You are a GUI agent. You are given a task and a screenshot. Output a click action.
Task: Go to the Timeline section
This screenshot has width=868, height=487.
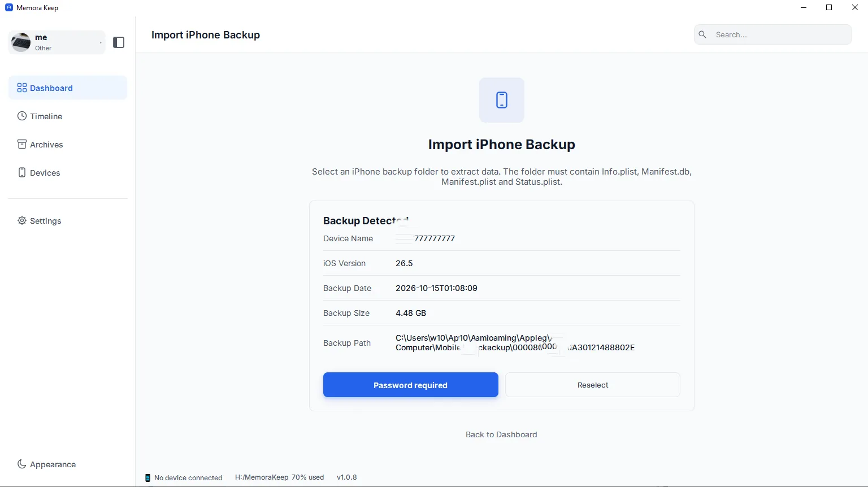coord(68,116)
